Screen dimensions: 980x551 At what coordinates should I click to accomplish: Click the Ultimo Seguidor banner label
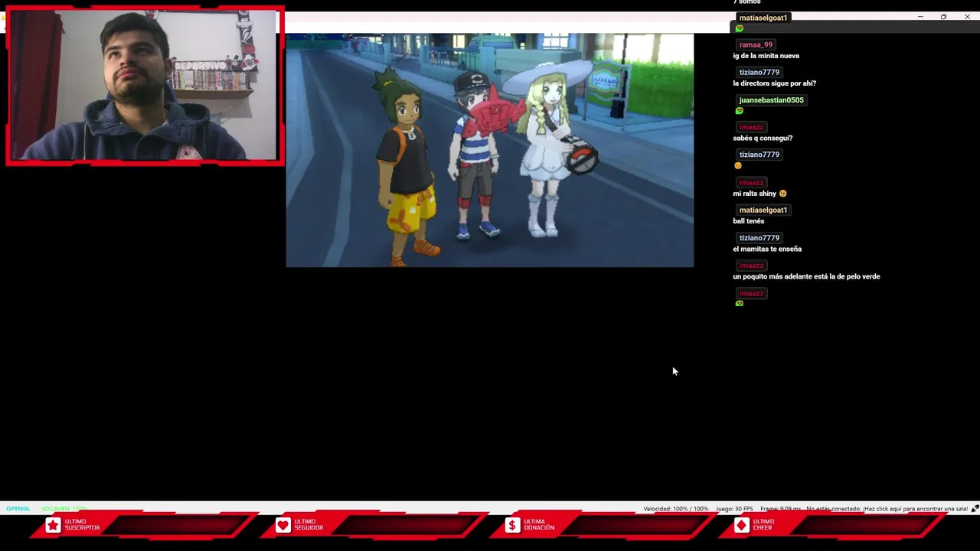click(309, 525)
